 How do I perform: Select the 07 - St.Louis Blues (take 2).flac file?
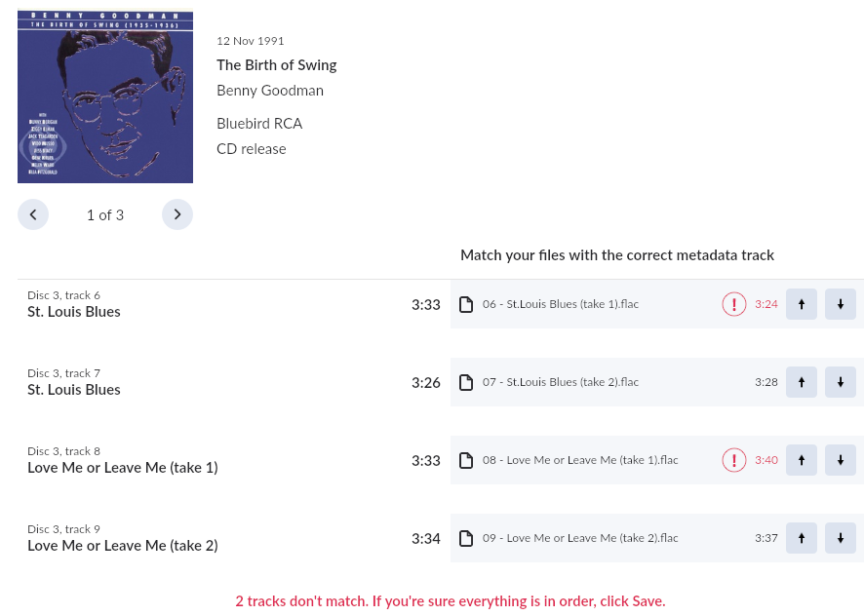tap(561, 382)
